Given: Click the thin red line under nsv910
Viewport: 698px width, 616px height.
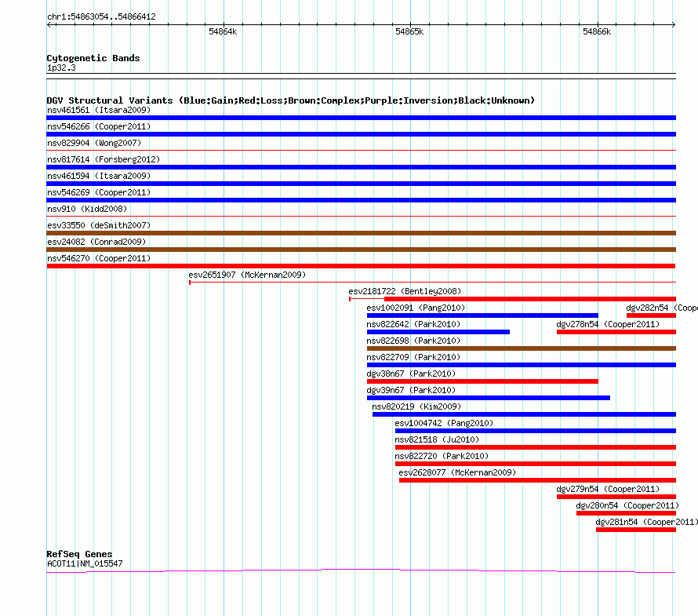Looking at the screenshot, I should (x=361, y=216).
